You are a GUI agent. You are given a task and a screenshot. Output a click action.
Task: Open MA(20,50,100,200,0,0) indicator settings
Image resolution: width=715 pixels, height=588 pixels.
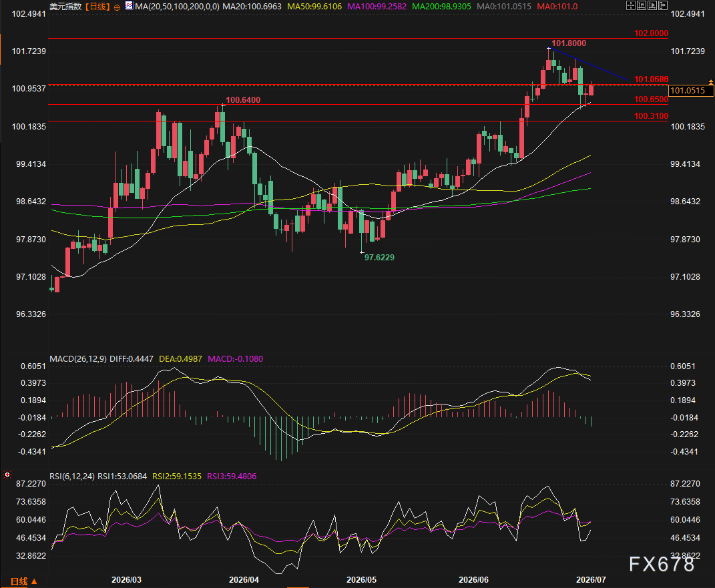(177, 7)
